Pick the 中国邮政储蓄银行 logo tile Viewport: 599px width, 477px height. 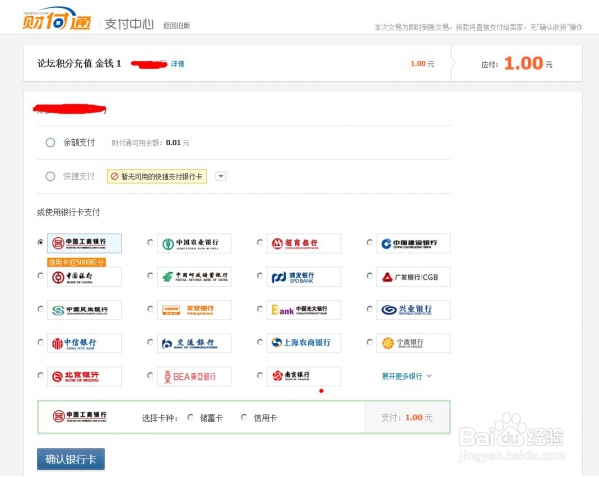tap(194, 276)
